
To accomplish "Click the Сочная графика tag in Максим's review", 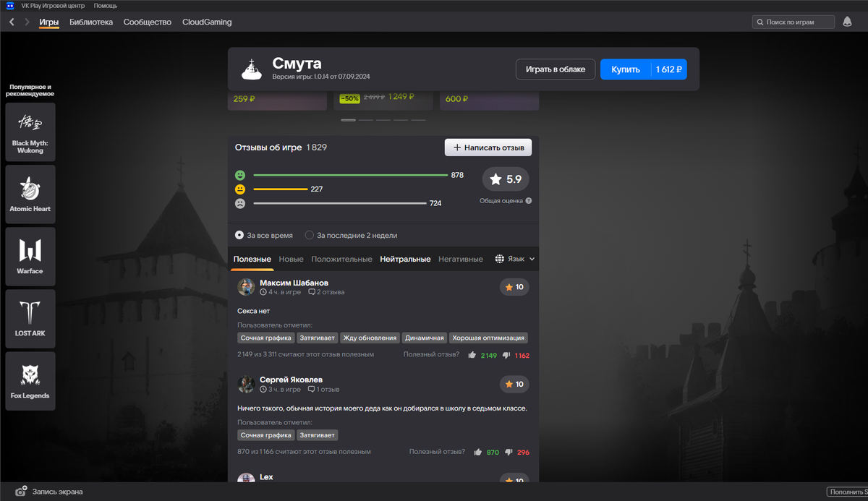I will (266, 338).
